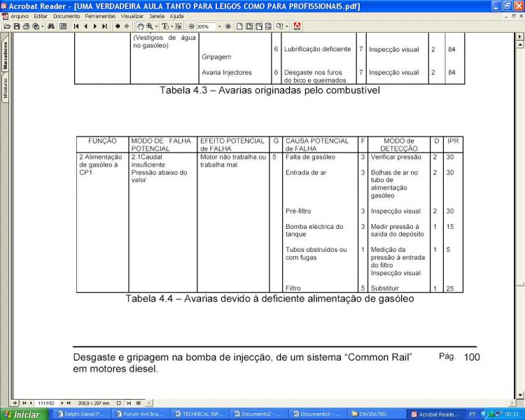Click status bar single page layout icon
The image size is (525, 420).
coord(118,403)
